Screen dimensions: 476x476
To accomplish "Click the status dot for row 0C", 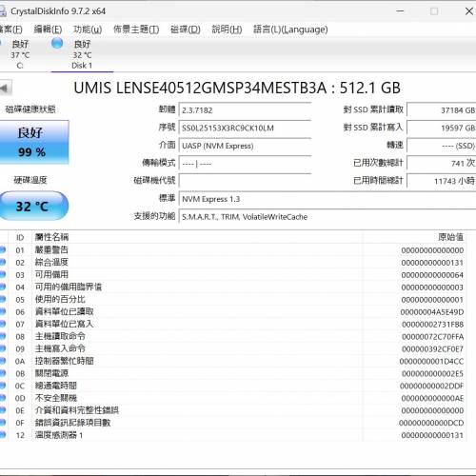I will [3, 386].
